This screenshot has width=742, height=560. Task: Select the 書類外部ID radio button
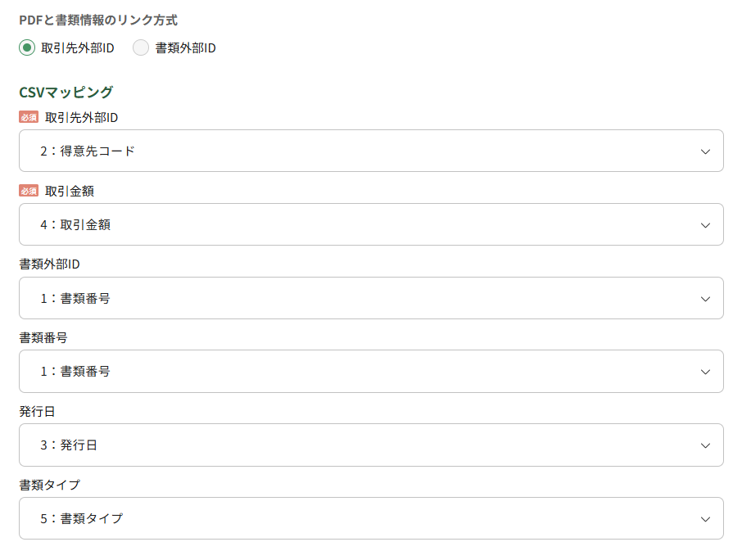[141, 48]
